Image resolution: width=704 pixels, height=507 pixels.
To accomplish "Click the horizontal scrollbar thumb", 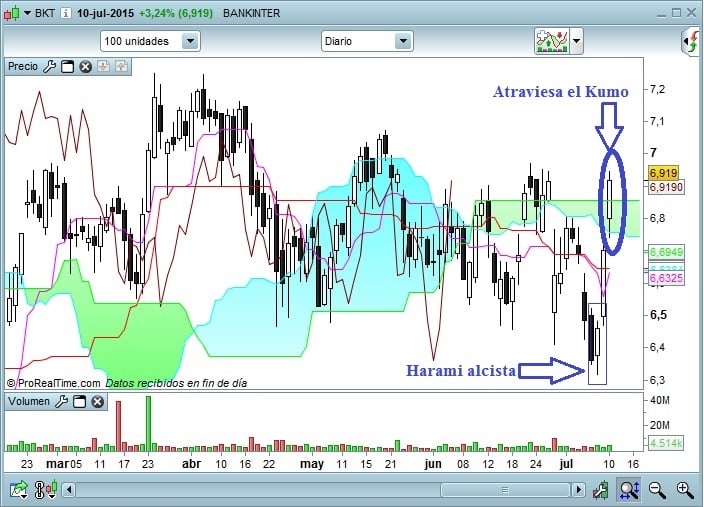I will [x=506, y=489].
